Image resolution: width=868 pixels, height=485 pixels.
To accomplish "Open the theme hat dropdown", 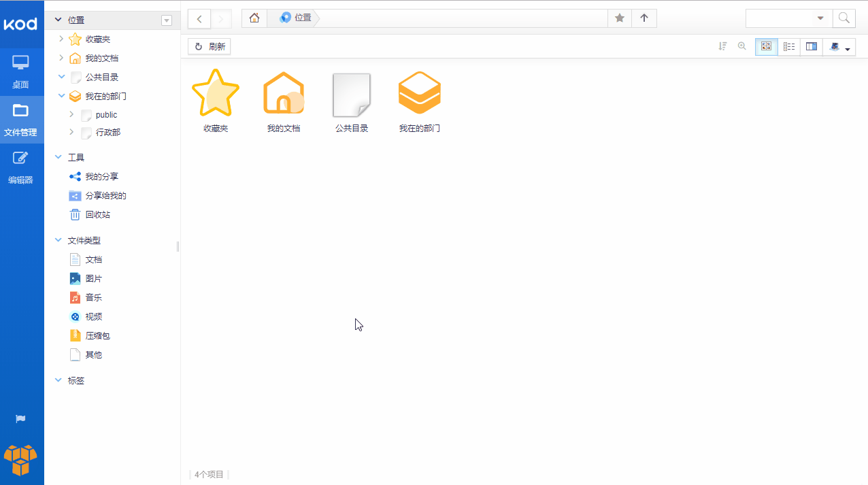I will pyautogui.click(x=839, y=47).
